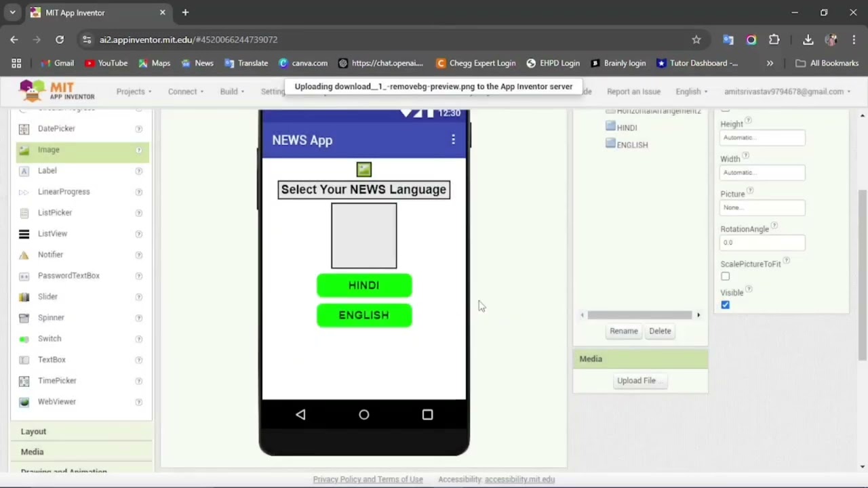Open the Connect dropdown menu

tap(185, 91)
